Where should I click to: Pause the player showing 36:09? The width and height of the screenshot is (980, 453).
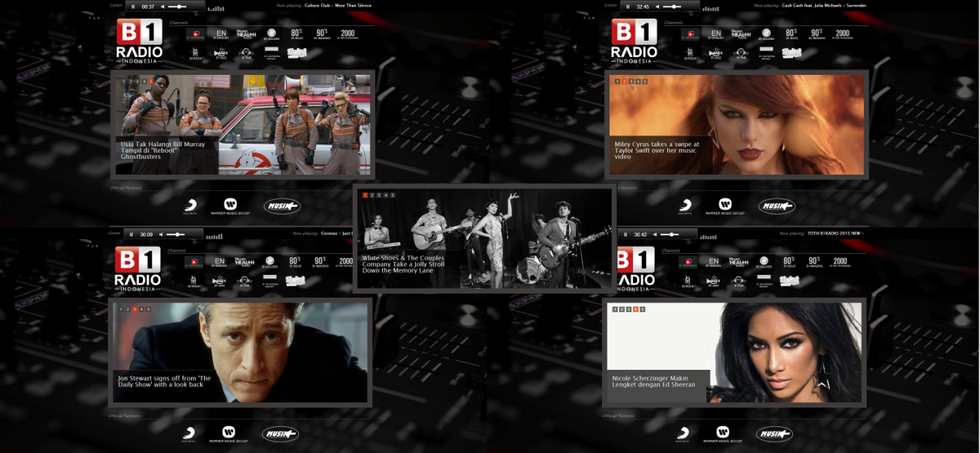pos(131,234)
